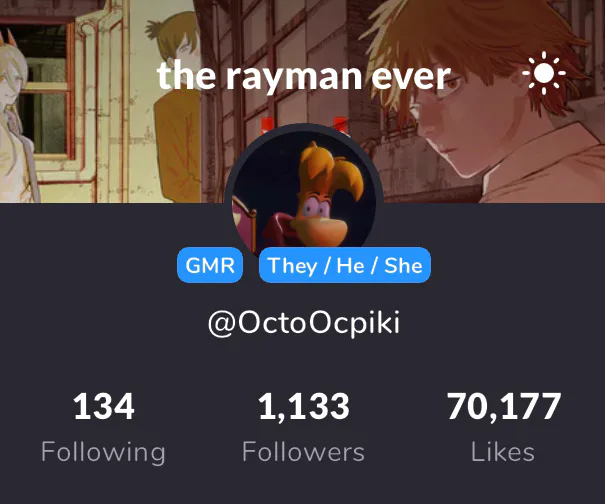Open the 70,177 likes count

coord(504,406)
